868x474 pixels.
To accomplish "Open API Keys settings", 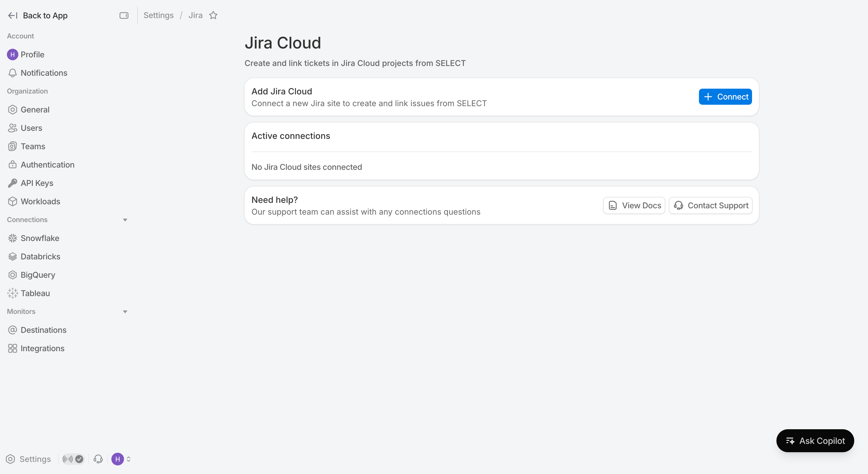I will coord(37,183).
